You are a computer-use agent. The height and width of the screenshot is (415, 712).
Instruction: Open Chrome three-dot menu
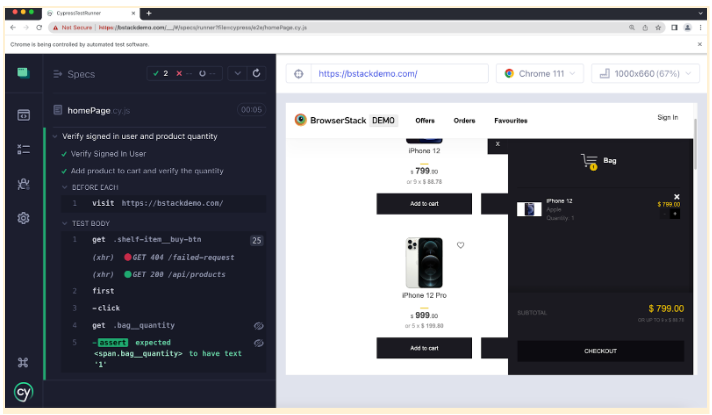pos(701,28)
